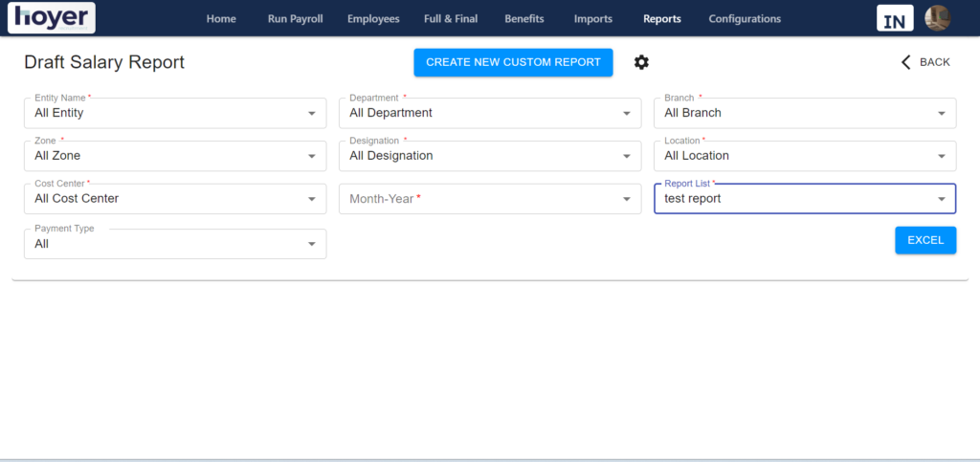Open the settings gear icon
Screen dimensions: 980x462
[641, 62]
